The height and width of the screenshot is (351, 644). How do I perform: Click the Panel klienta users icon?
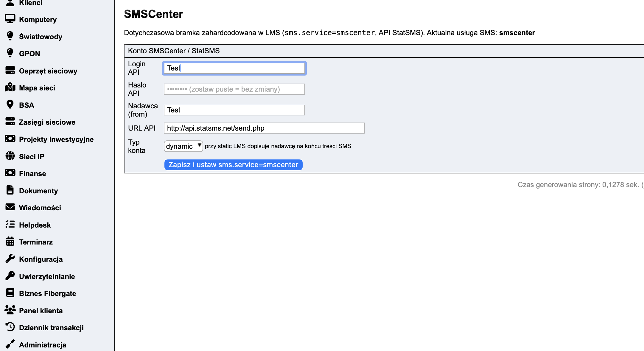tap(10, 310)
